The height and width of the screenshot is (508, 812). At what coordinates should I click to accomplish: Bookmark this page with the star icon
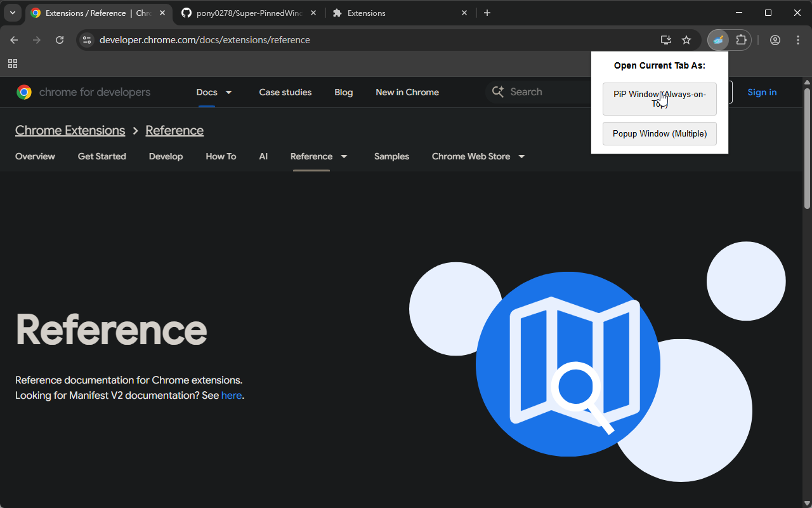click(x=686, y=40)
